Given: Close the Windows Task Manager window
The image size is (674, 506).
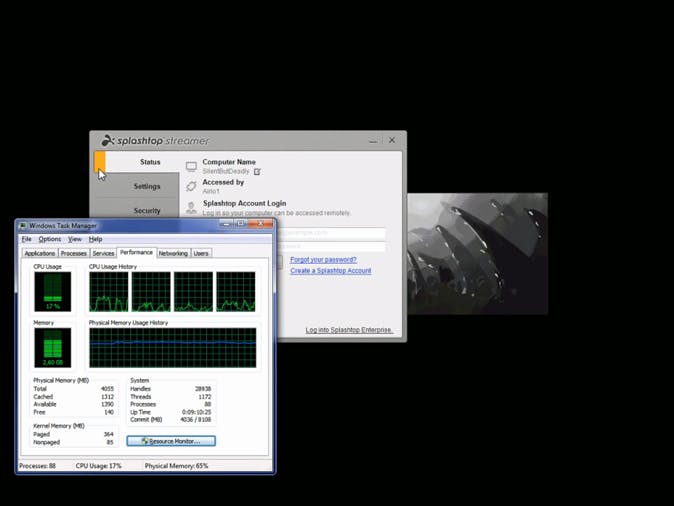Looking at the screenshot, I should tap(260, 224).
